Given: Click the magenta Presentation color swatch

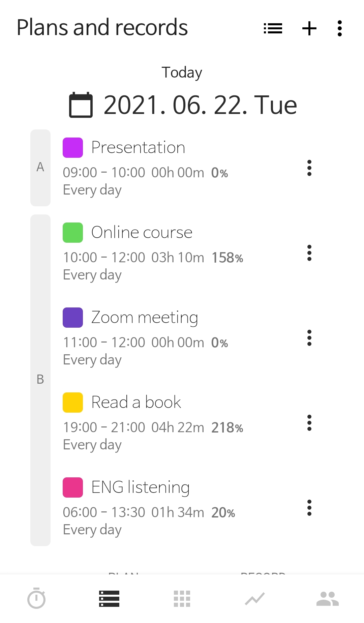Looking at the screenshot, I should [73, 148].
